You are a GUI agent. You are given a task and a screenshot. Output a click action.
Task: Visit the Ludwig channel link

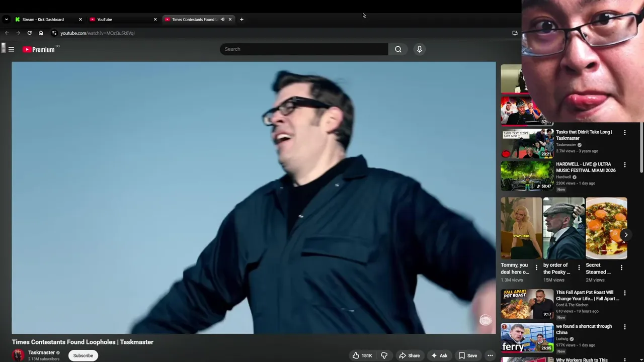(x=562, y=339)
